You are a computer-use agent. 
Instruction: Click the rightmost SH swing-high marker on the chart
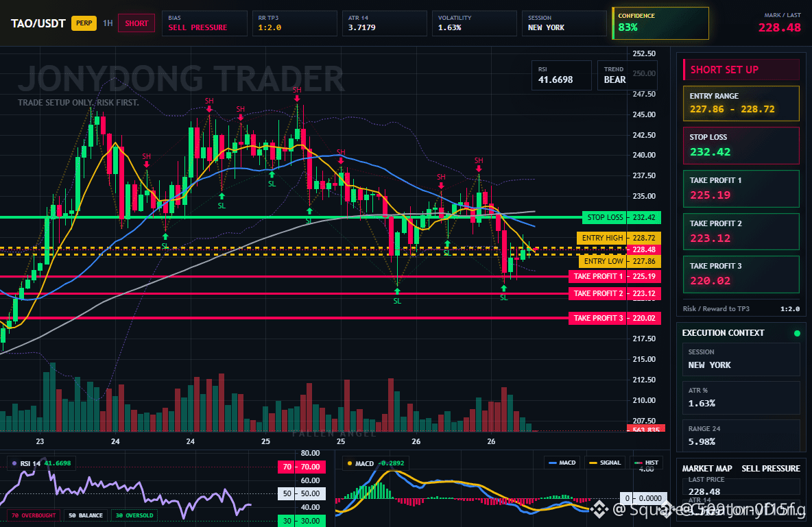pos(479,164)
